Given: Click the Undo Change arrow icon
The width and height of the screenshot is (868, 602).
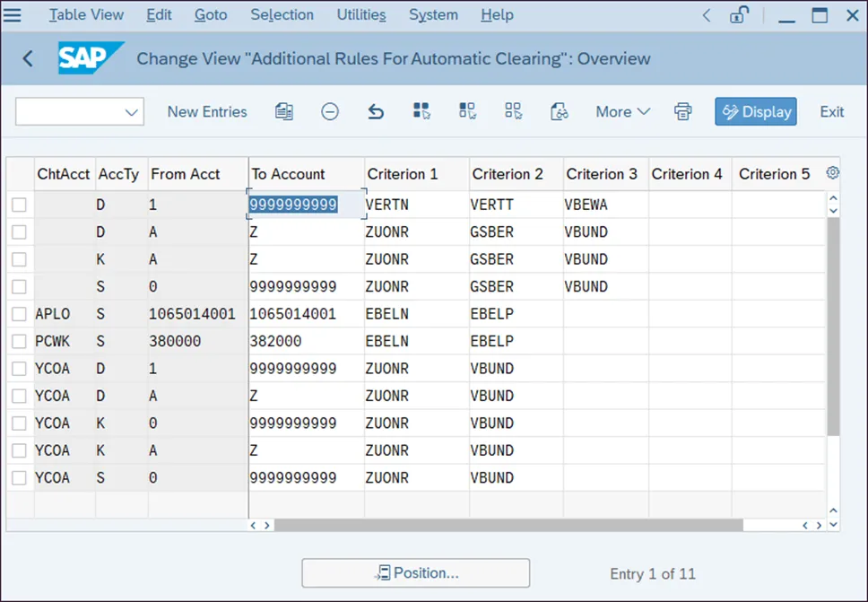Looking at the screenshot, I should [376, 111].
